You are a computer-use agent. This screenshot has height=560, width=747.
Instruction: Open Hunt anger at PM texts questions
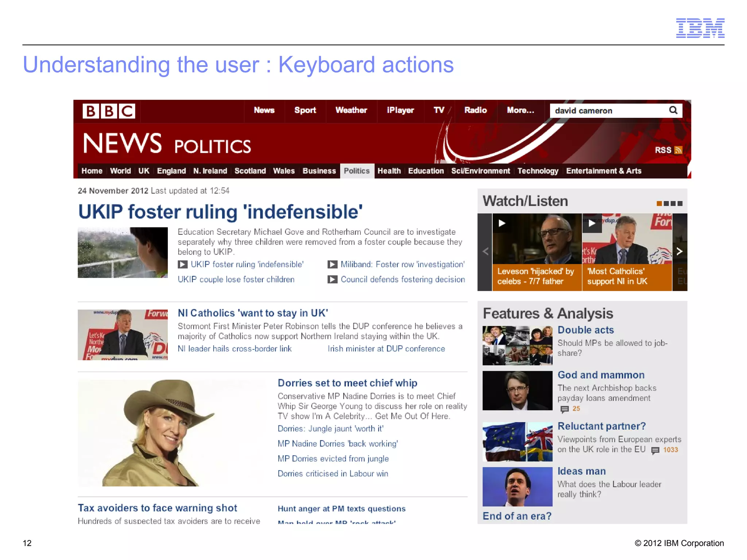(341, 509)
